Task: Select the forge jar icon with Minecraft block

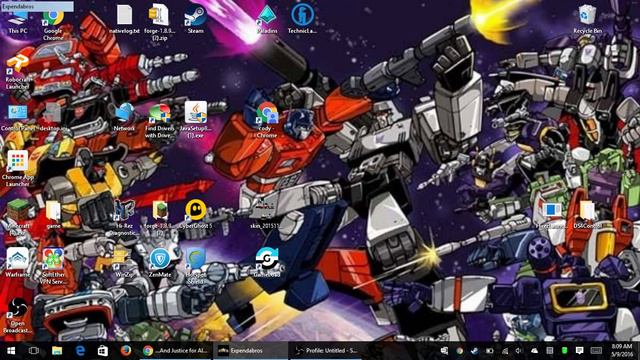Action: 160,218
